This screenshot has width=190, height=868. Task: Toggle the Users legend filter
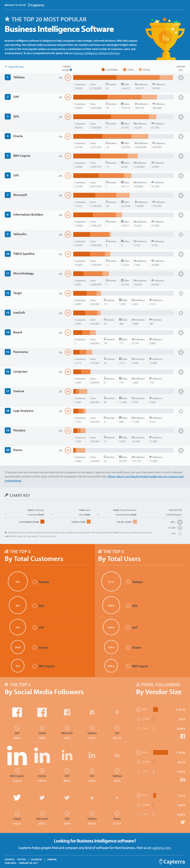click(128, 70)
